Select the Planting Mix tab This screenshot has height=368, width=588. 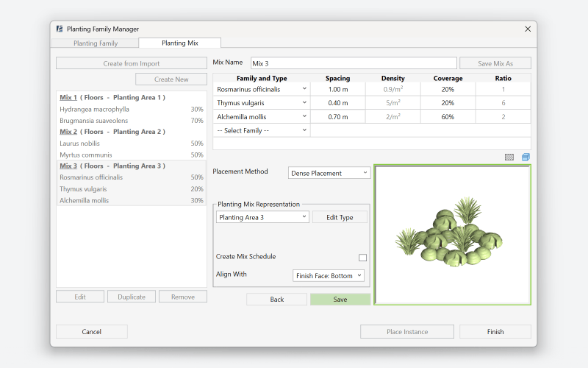click(x=179, y=43)
